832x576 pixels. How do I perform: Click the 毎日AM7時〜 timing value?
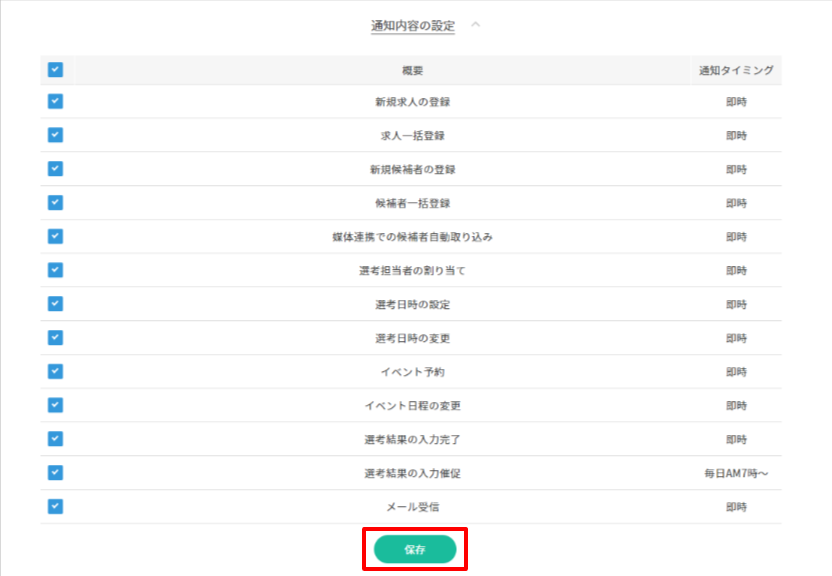coord(736,473)
